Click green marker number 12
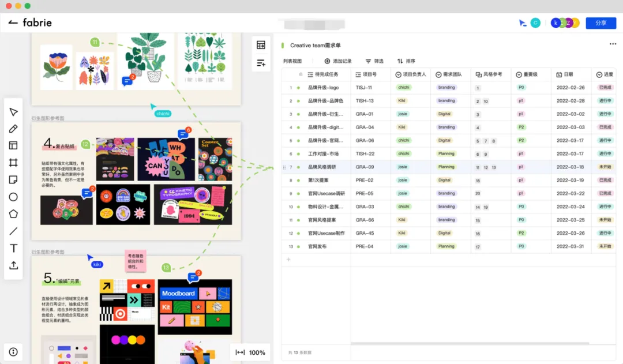This screenshot has height=364, width=623. coord(85,144)
